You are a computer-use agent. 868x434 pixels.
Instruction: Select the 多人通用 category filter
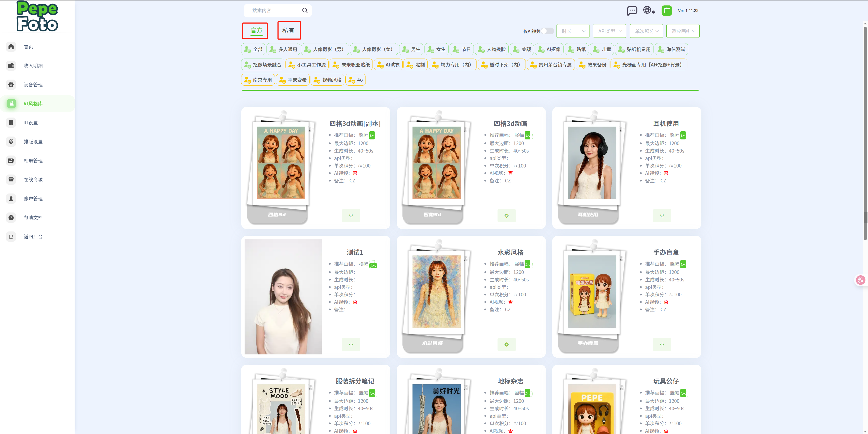tap(283, 49)
